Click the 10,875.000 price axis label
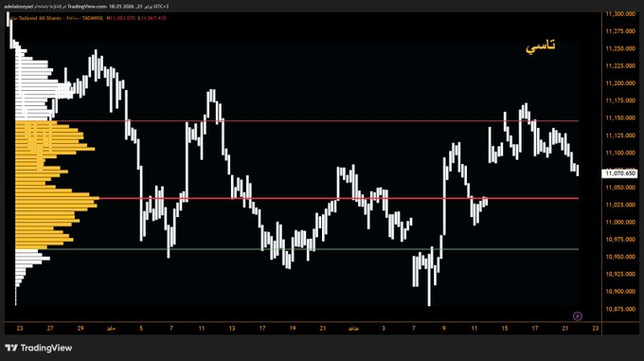Screen dimensions: 644x361 click(620, 309)
